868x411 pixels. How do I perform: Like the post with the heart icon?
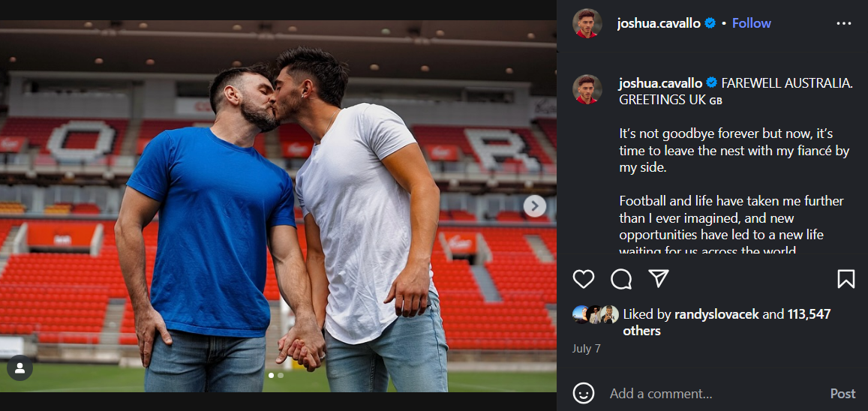click(583, 279)
